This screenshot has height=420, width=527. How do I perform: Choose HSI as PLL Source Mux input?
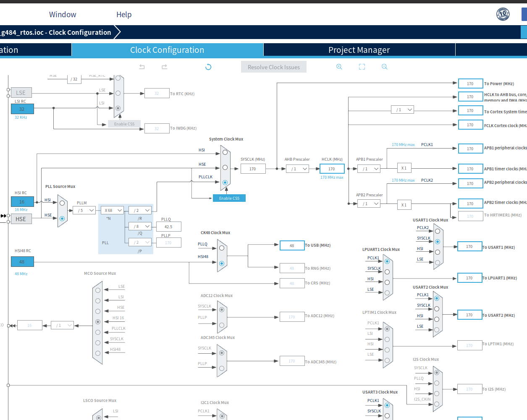(62, 203)
